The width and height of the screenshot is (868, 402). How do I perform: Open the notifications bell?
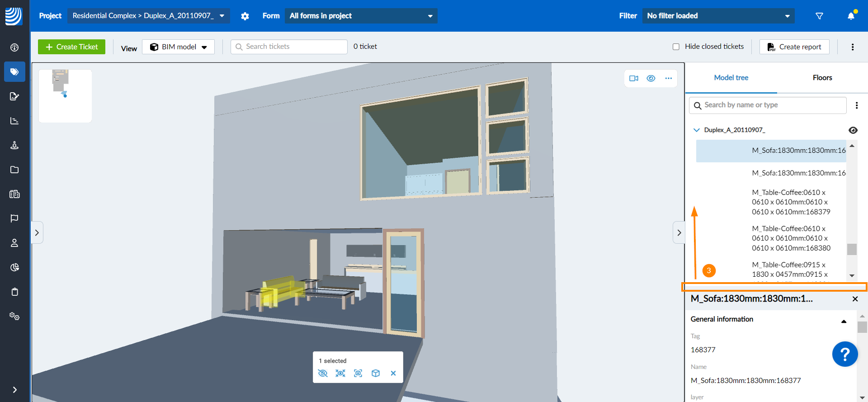tap(851, 16)
